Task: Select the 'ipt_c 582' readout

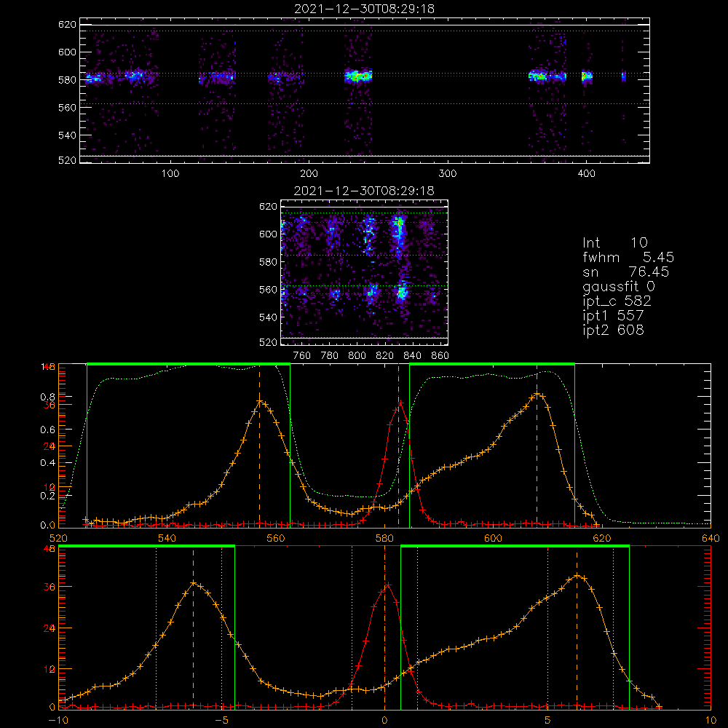Action: click(x=617, y=301)
